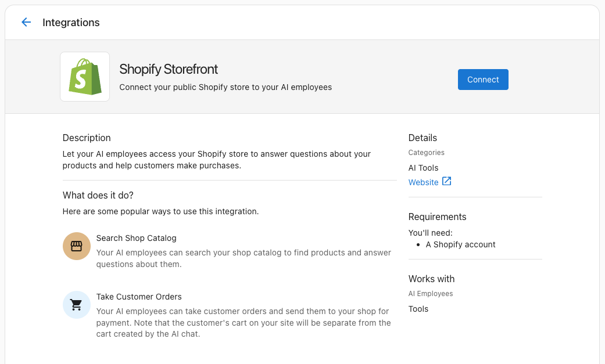Click the back arrow to return to Integrations

[x=26, y=22]
